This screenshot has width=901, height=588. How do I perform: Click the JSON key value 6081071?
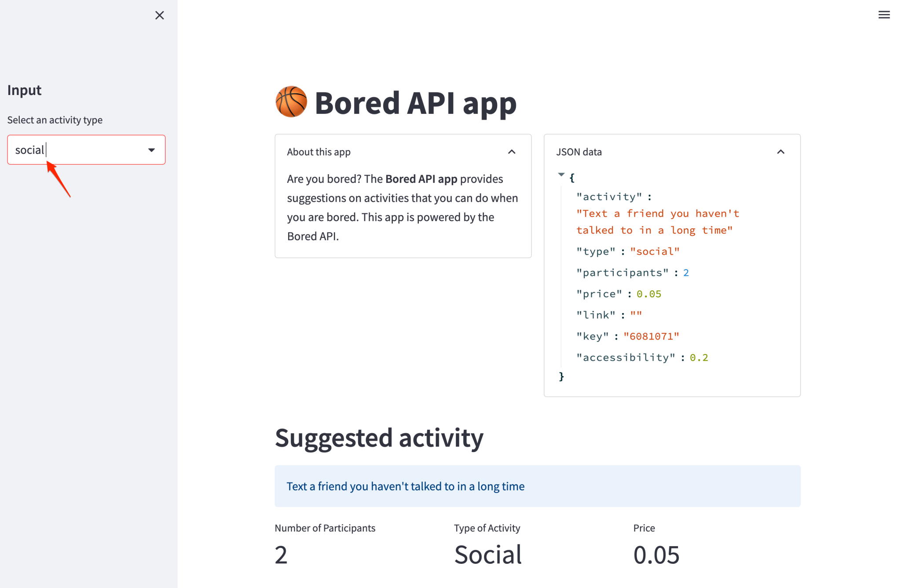[651, 336]
